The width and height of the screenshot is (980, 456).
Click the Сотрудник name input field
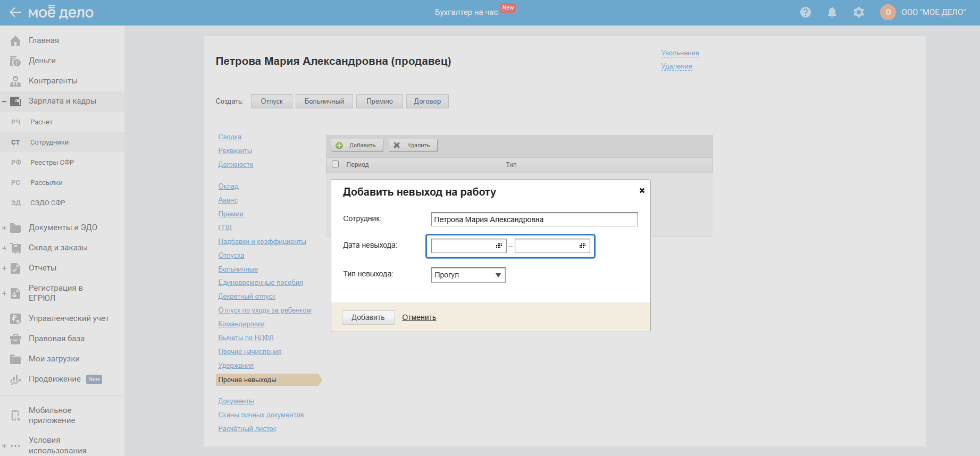[x=534, y=219]
